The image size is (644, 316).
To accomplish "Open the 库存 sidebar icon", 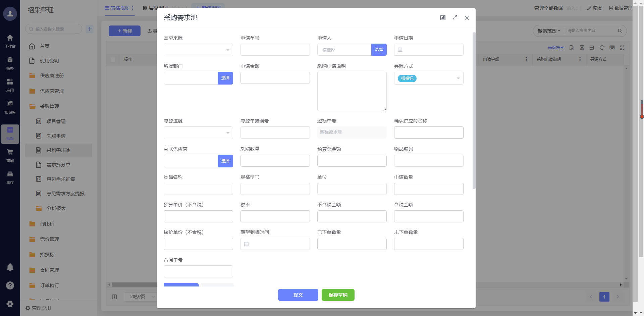I will pos(10,177).
